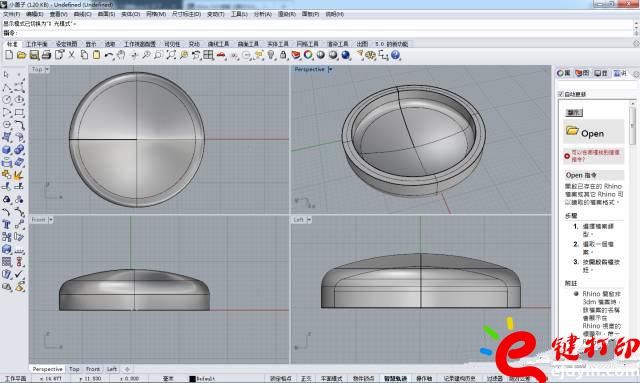Switch to the CPlanes toolbar tab

37,44
